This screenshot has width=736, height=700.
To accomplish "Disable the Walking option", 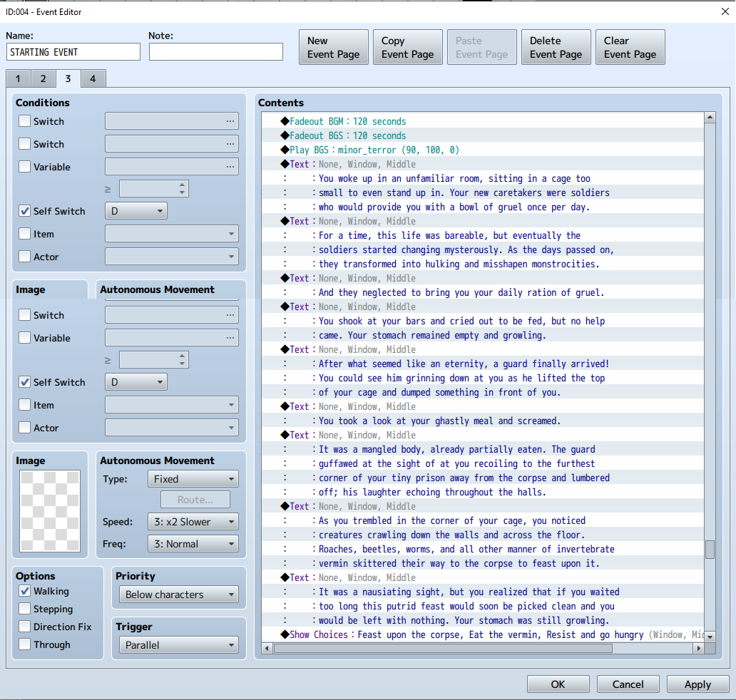I will click(x=24, y=591).
